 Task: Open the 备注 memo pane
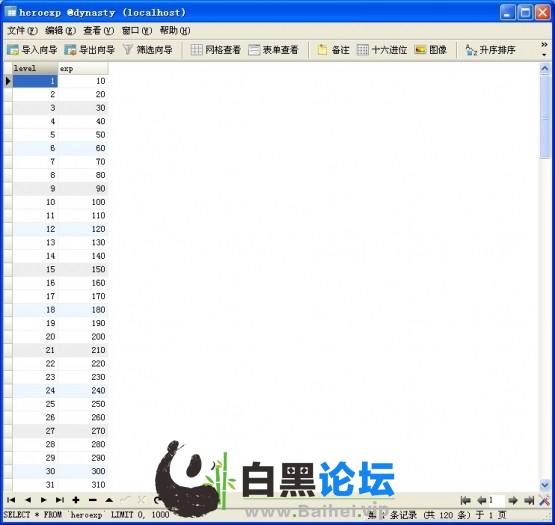tap(333, 50)
